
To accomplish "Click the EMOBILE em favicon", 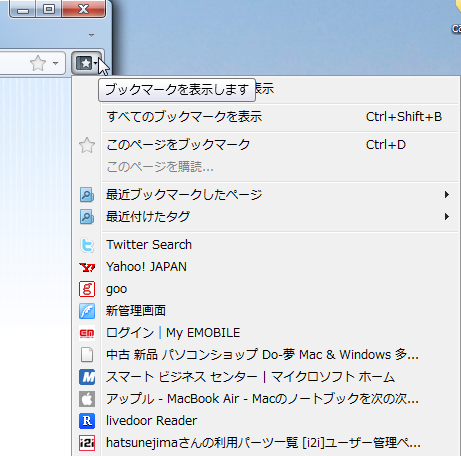I will [87, 333].
